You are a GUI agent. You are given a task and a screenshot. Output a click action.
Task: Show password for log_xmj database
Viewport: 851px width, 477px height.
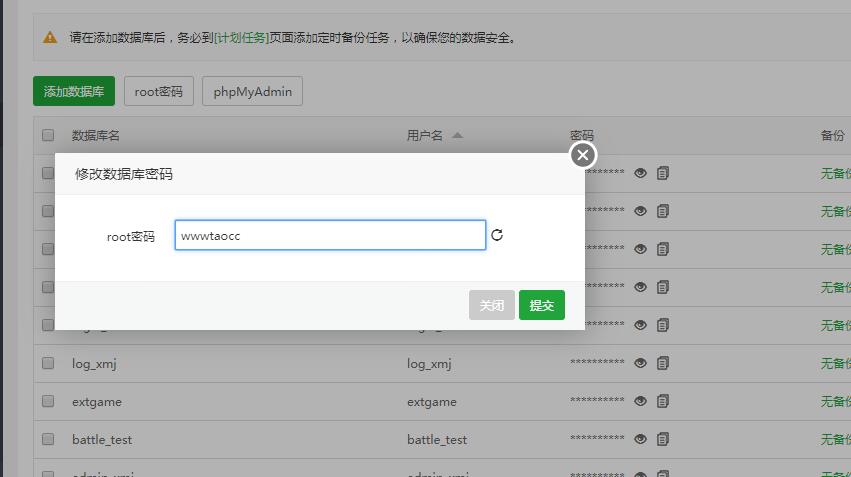click(x=640, y=363)
